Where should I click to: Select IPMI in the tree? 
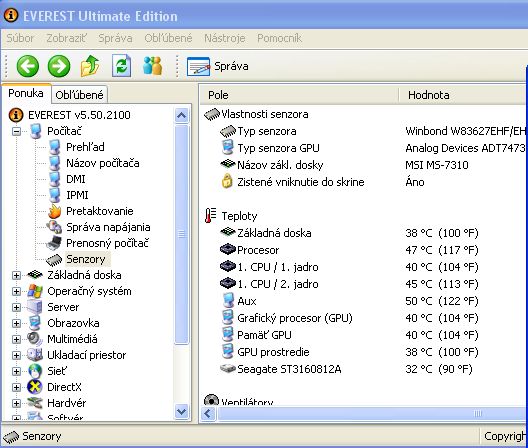coord(77,195)
